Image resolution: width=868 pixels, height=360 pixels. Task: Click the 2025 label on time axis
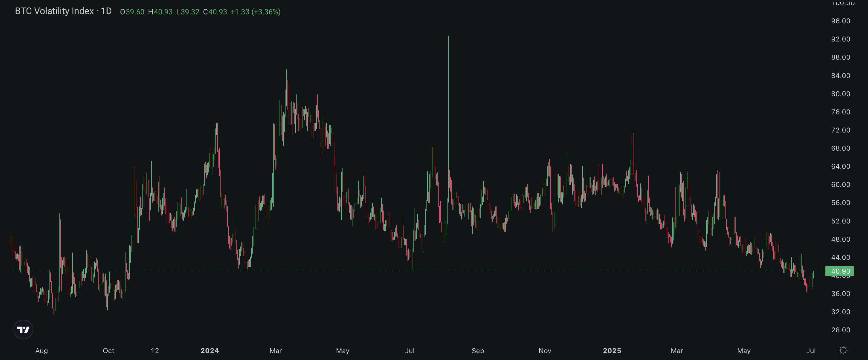[612, 350]
